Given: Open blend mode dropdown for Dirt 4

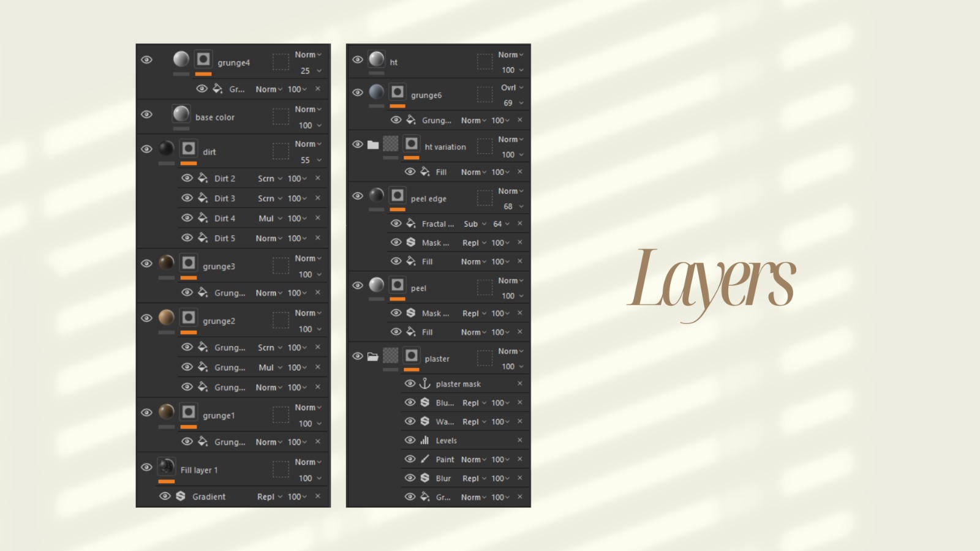Looking at the screenshot, I should [x=270, y=219].
